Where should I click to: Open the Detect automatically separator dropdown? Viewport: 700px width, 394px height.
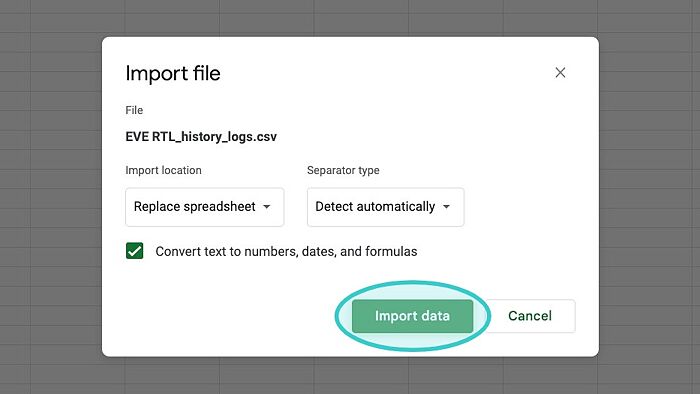(x=386, y=207)
